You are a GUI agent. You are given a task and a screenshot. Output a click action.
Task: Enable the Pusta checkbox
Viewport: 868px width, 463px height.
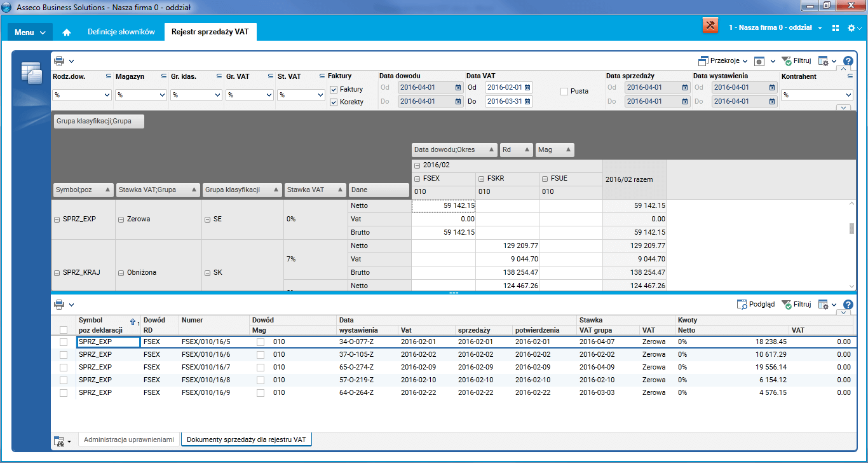(564, 92)
